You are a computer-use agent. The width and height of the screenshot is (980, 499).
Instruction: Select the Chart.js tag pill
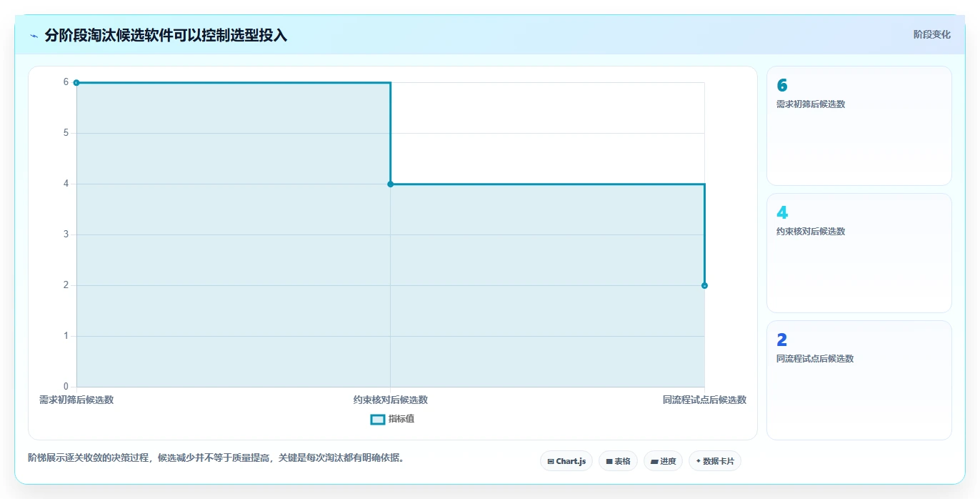pos(566,461)
